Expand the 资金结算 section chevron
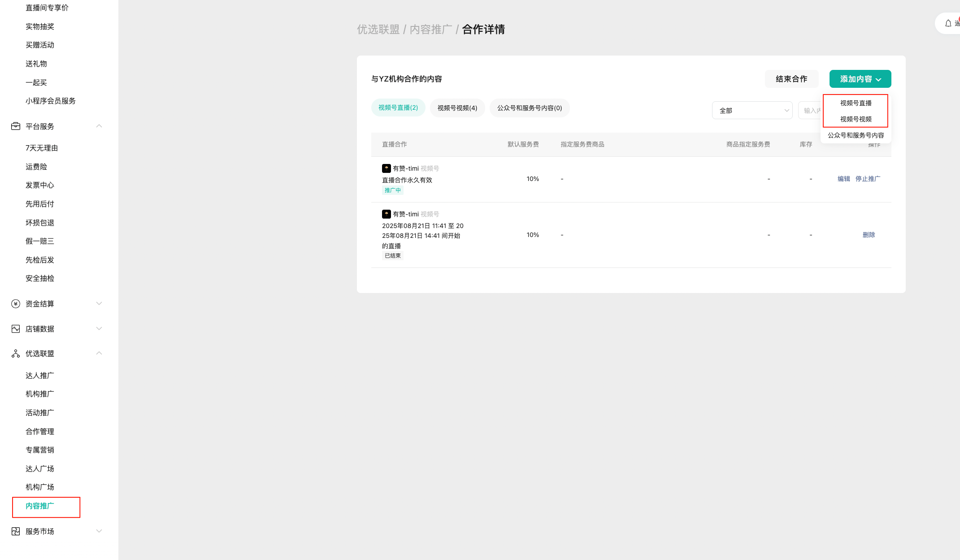The height and width of the screenshot is (560, 960). pos(99,304)
